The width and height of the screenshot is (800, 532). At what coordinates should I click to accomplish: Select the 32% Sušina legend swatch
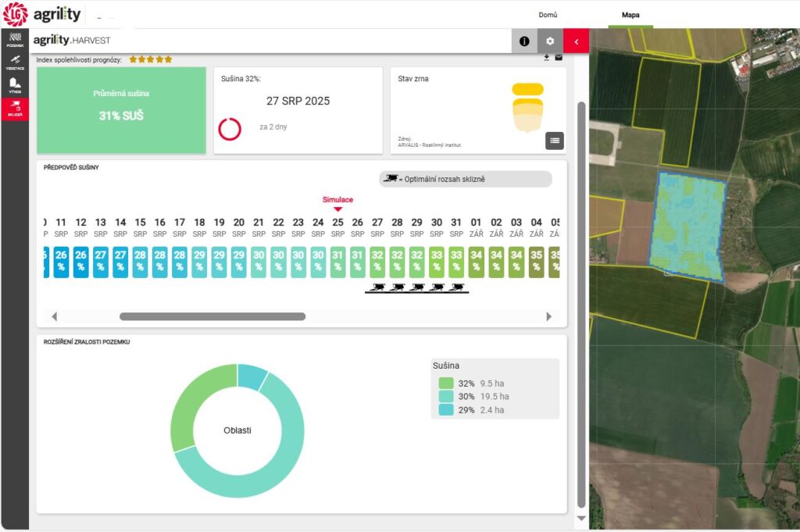pyautogui.click(x=446, y=384)
